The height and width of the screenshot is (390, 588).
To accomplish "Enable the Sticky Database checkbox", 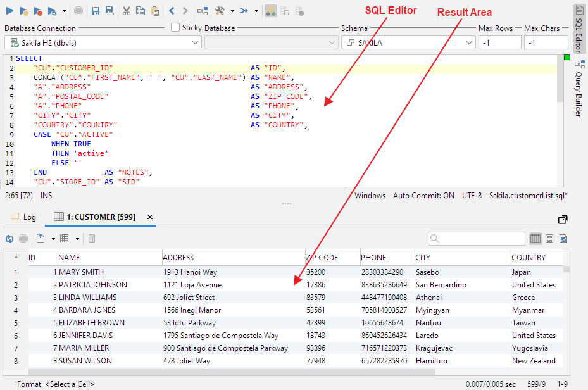I will [x=176, y=28].
